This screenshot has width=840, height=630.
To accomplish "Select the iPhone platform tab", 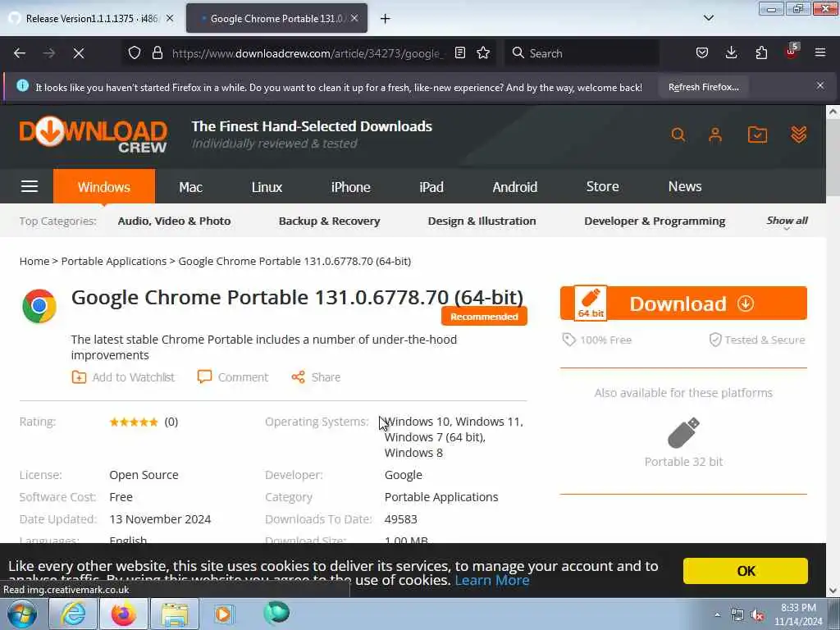I will (x=350, y=187).
